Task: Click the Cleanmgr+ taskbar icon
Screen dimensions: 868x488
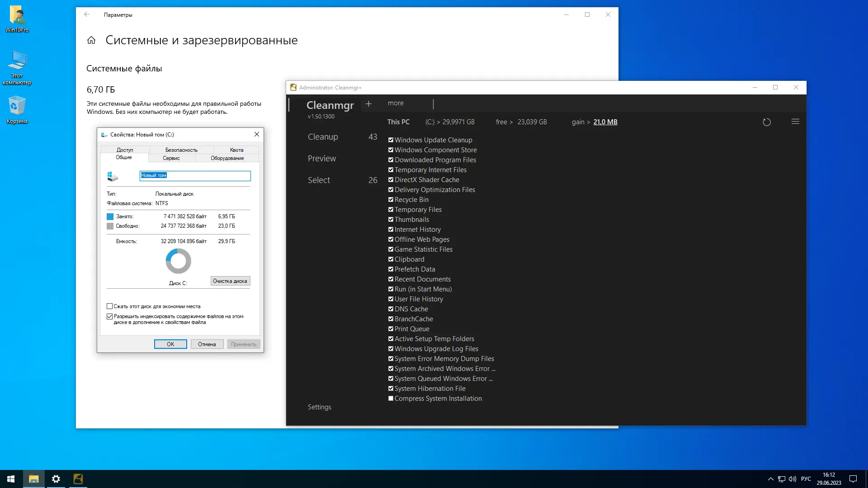Action: pos(78,479)
